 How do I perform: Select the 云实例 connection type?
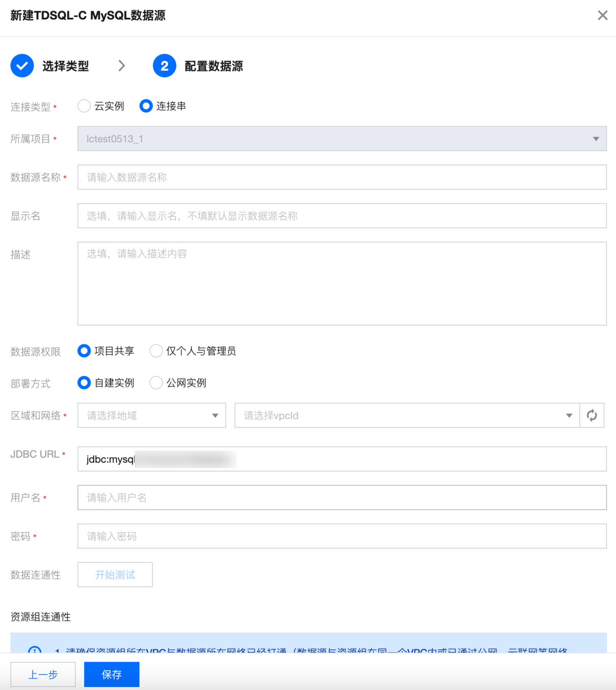84,106
